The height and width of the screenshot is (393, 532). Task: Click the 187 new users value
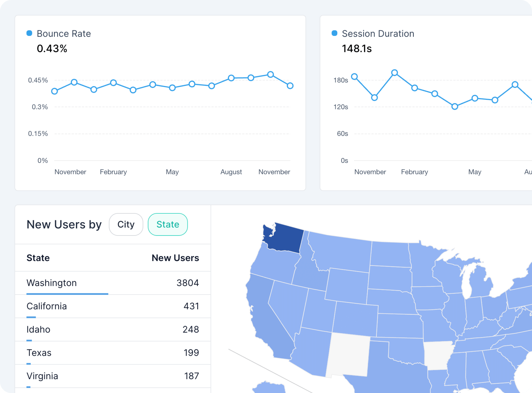click(191, 376)
